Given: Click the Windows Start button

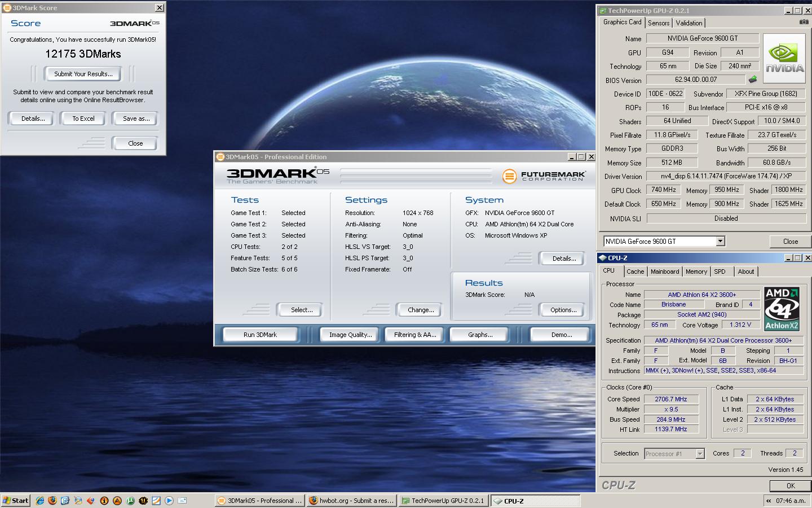Looking at the screenshot, I should (16, 501).
